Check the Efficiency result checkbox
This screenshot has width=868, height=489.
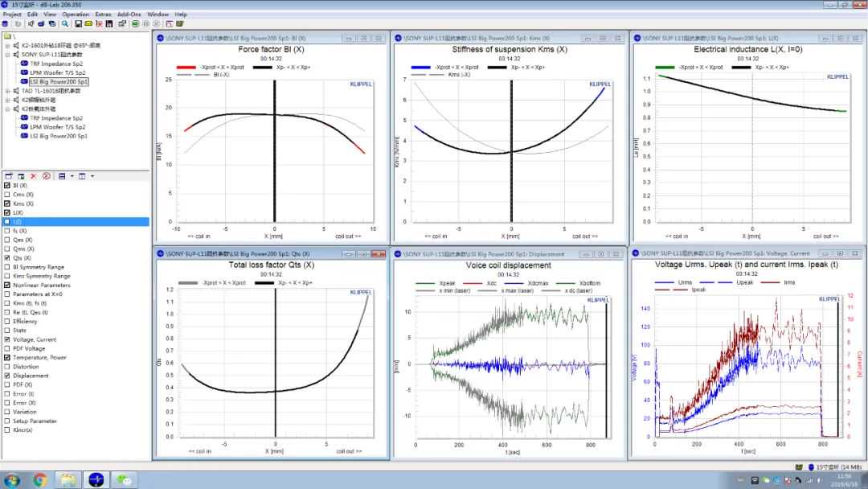(7, 322)
